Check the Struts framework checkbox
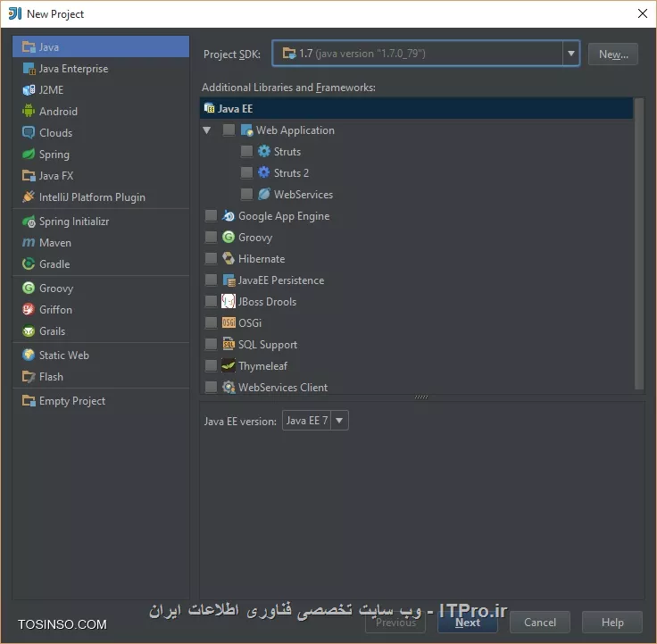Viewport: 657px width, 644px height. [246, 151]
